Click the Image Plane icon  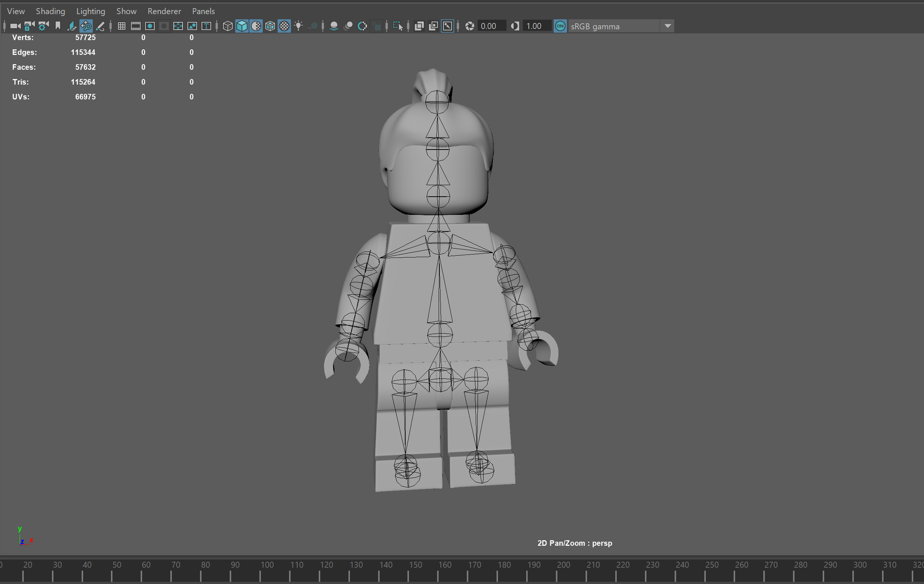[72, 26]
